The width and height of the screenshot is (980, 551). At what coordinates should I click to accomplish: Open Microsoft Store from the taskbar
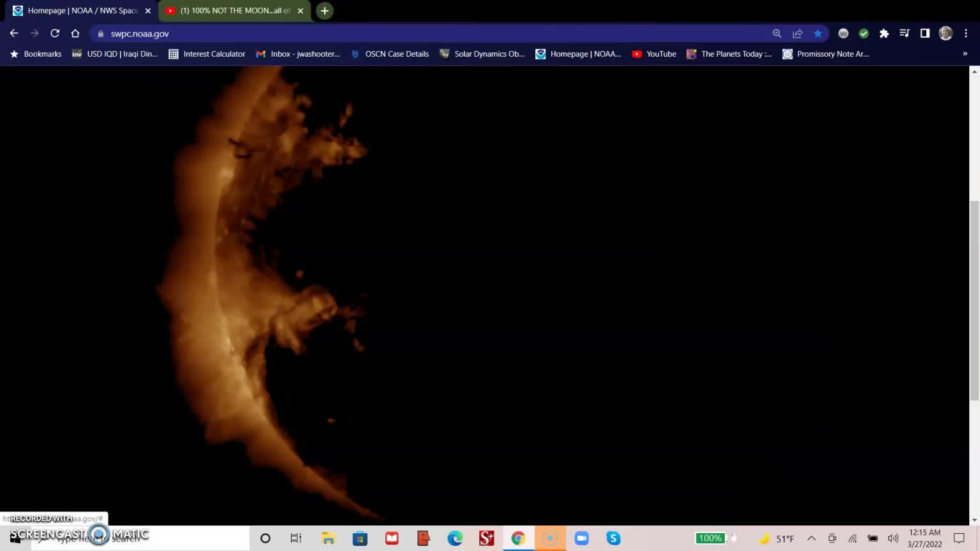click(x=360, y=538)
